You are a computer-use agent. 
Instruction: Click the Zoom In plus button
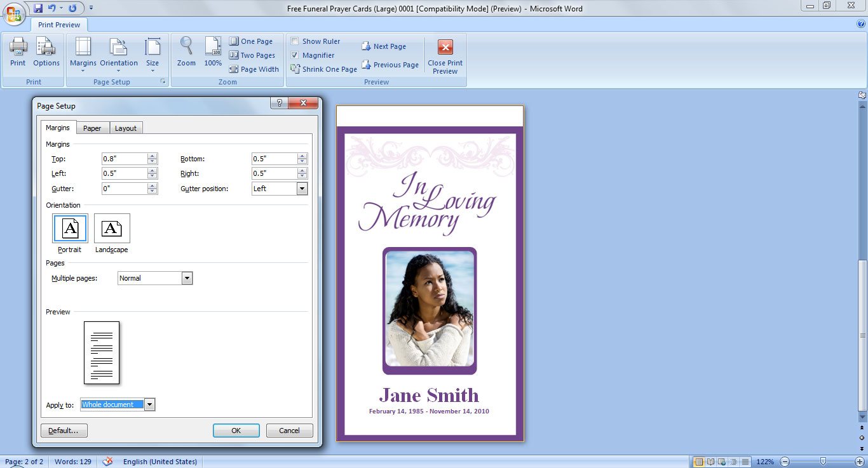tap(860, 462)
